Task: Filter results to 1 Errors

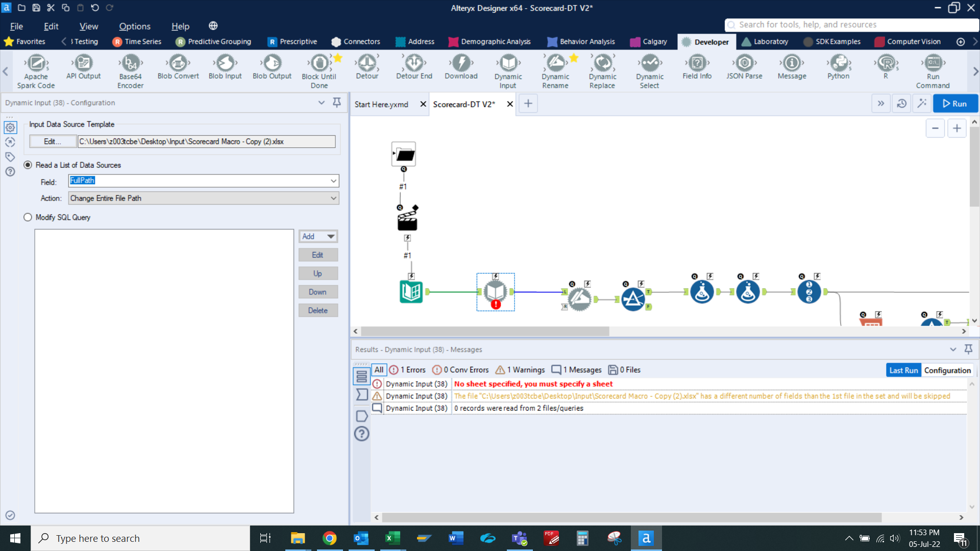Action: (x=407, y=370)
